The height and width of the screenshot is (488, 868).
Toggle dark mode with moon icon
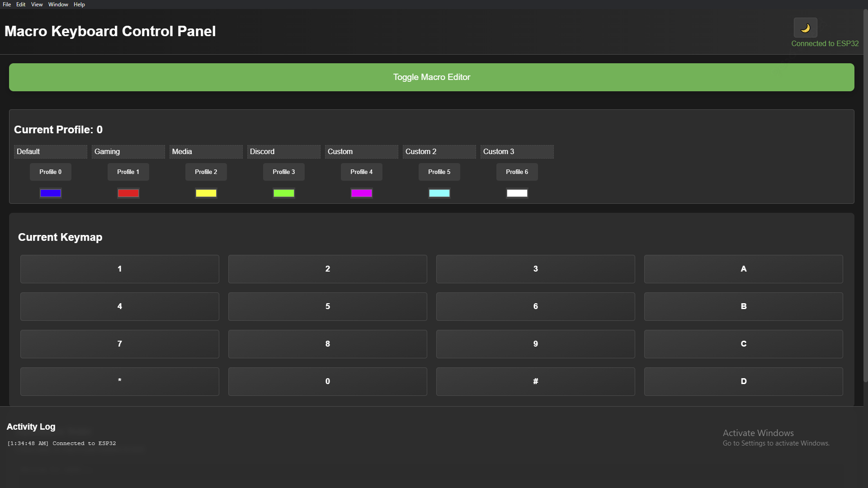tap(805, 28)
